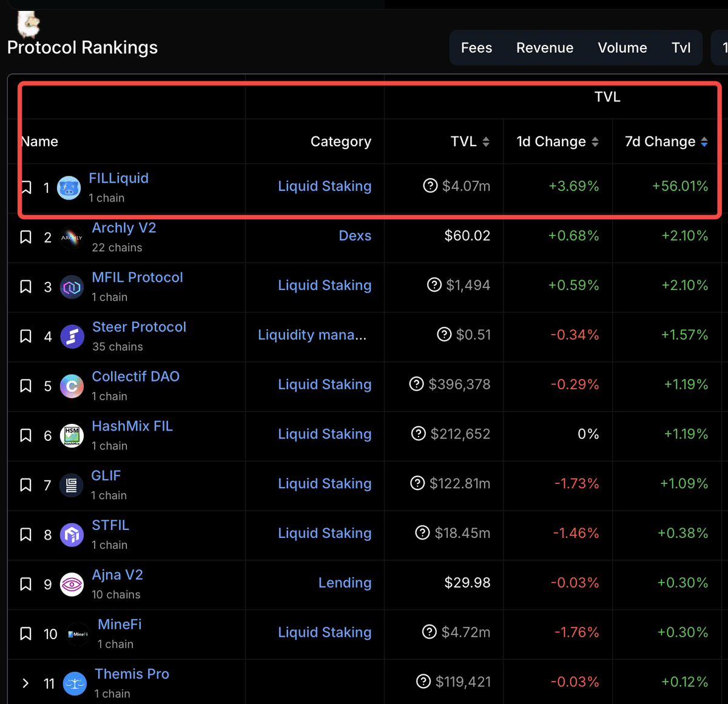Open GLIF Liquid Staking category
Viewport: 728px width, 704px height.
[x=325, y=483]
